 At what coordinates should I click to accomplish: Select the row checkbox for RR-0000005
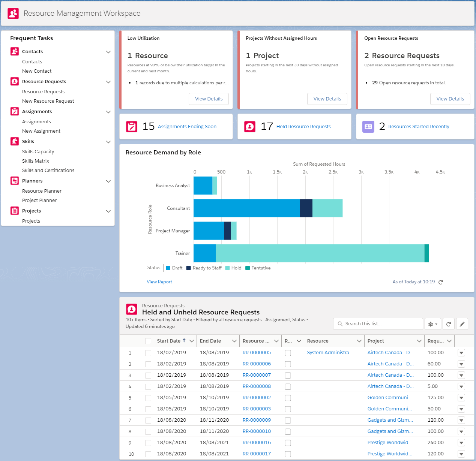click(x=148, y=353)
